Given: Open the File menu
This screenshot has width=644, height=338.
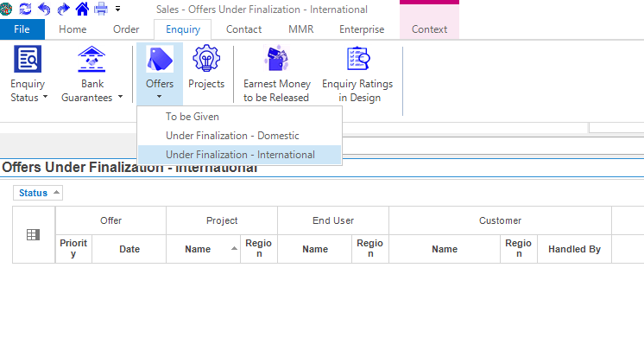Looking at the screenshot, I should click(x=22, y=29).
